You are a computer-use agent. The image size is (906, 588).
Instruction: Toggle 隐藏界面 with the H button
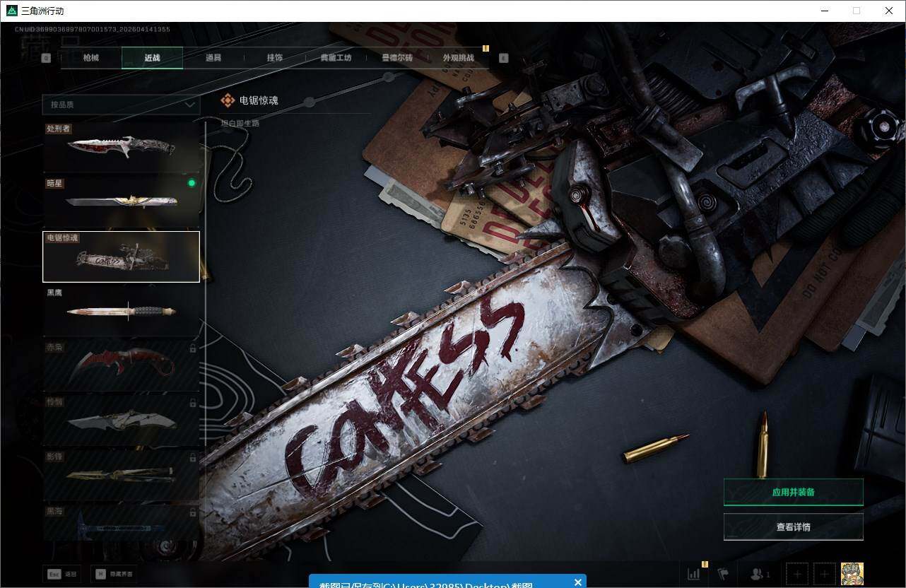click(112, 574)
